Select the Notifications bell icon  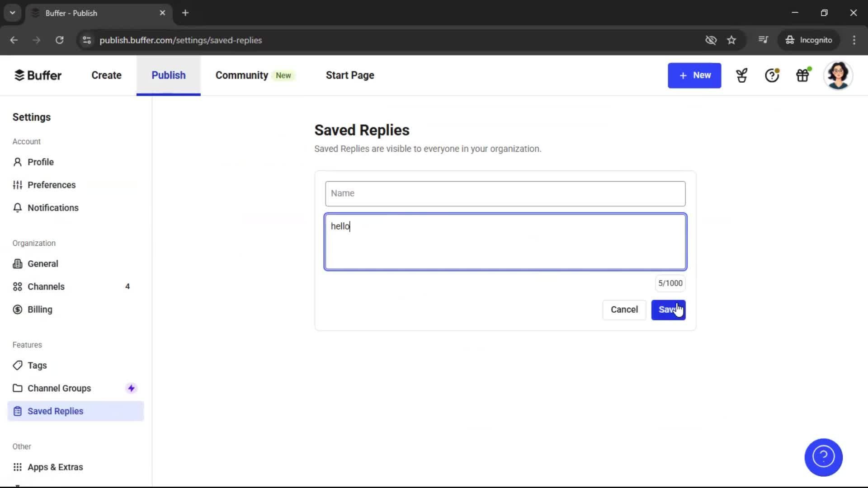click(x=17, y=207)
